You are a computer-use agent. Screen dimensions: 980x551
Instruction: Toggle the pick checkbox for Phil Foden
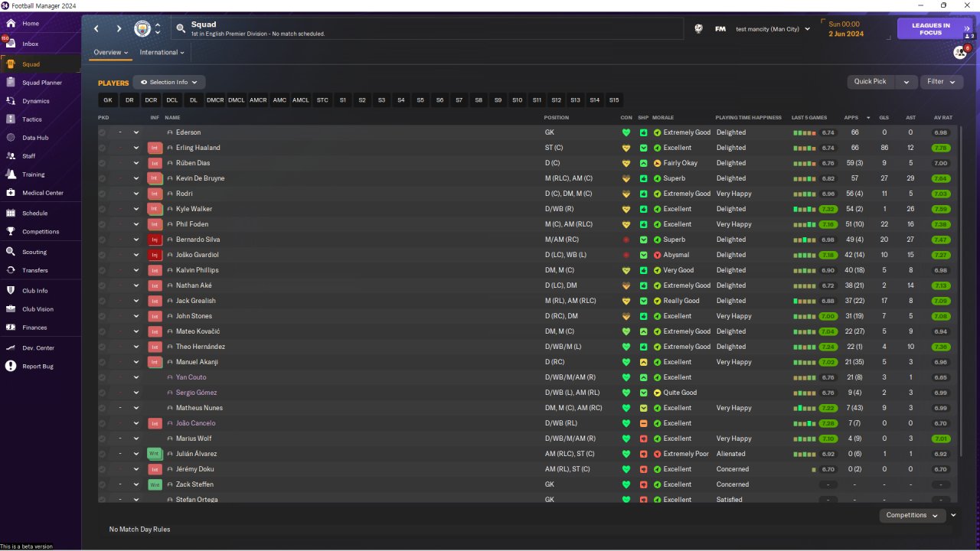click(103, 224)
